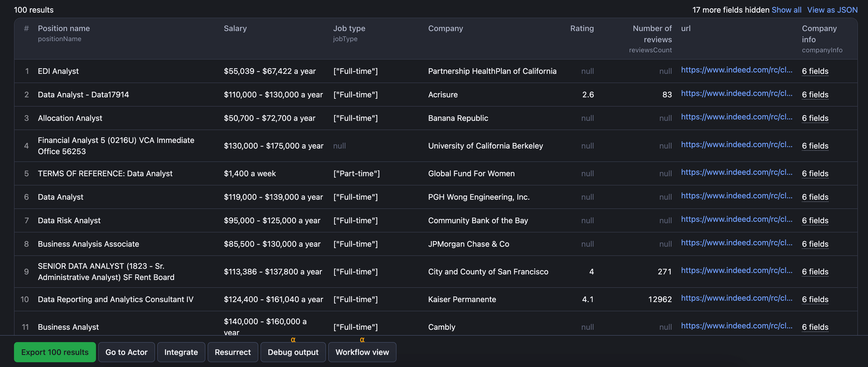Click the Salary column header

click(x=235, y=29)
